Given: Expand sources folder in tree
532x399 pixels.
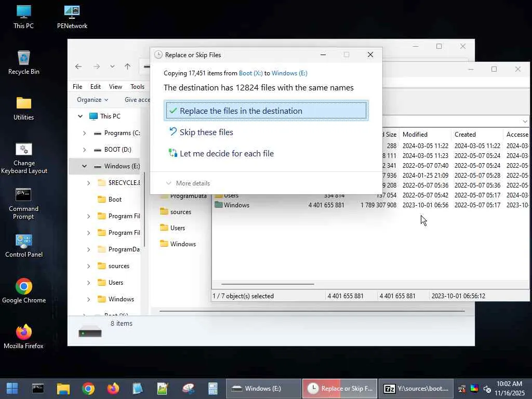Looking at the screenshot, I should tap(88, 266).
